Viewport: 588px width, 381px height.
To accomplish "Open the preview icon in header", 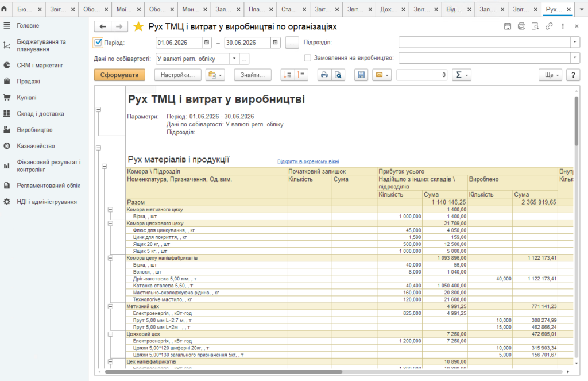I will pyautogui.click(x=535, y=26).
